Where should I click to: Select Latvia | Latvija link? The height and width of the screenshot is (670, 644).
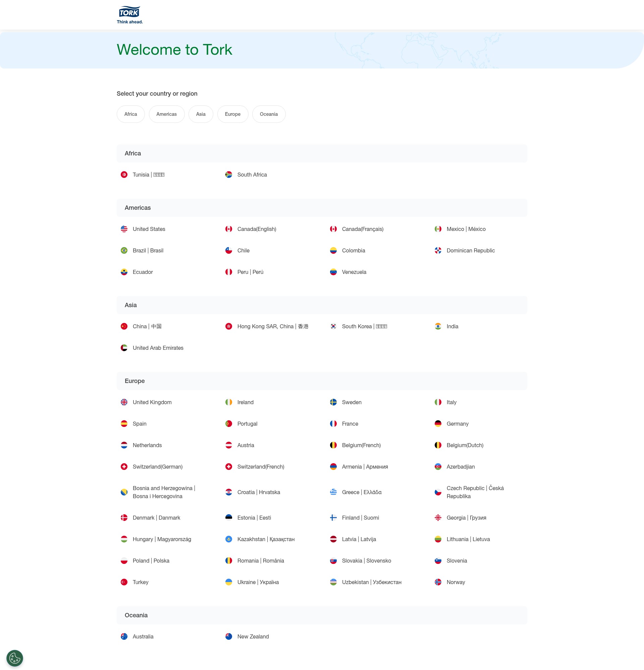point(359,539)
